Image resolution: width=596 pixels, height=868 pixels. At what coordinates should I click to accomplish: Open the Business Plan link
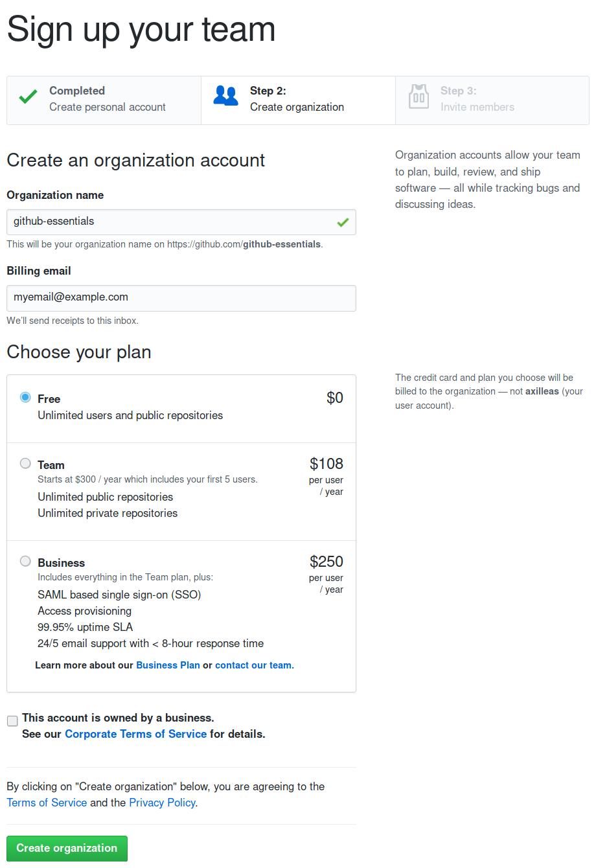tap(168, 665)
